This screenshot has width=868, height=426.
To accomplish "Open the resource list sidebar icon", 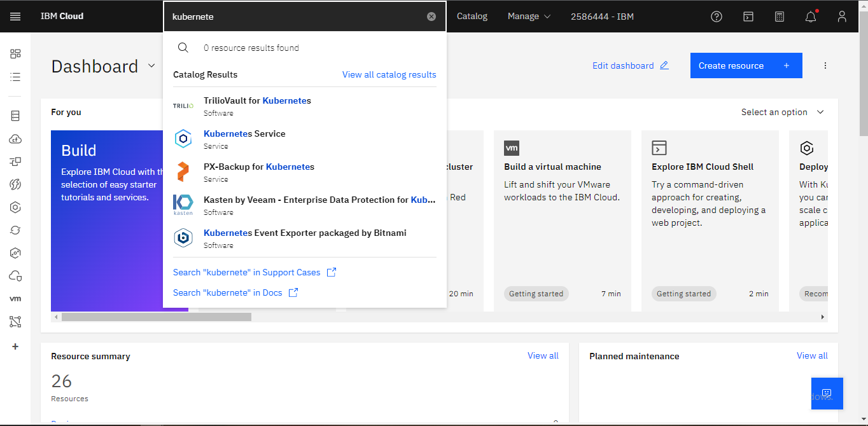I will [x=15, y=77].
